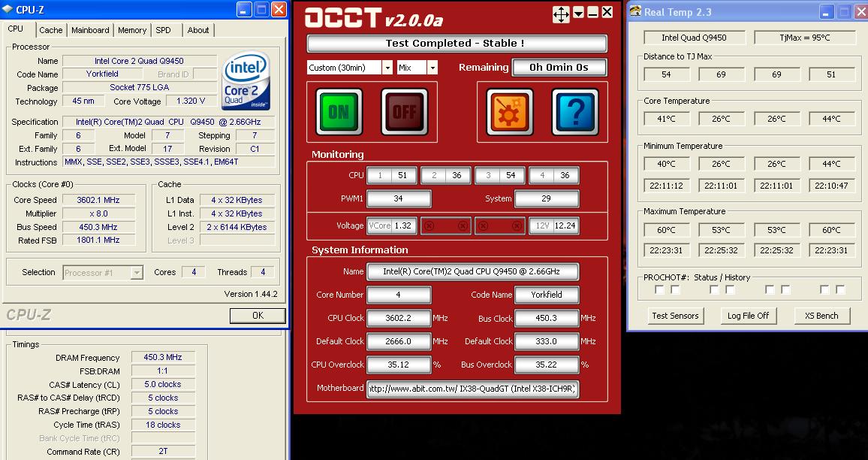Click the Cycle Time (tRAS) value 18 clocks

click(163, 425)
